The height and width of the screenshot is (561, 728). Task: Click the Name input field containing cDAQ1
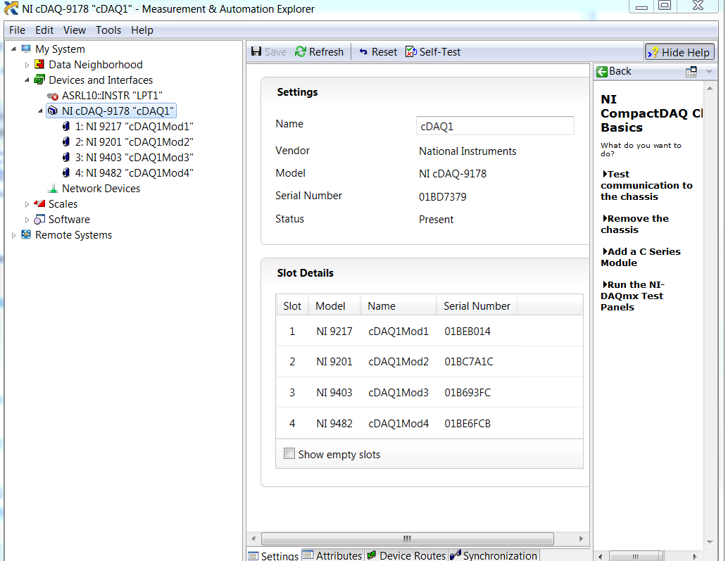point(495,126)
